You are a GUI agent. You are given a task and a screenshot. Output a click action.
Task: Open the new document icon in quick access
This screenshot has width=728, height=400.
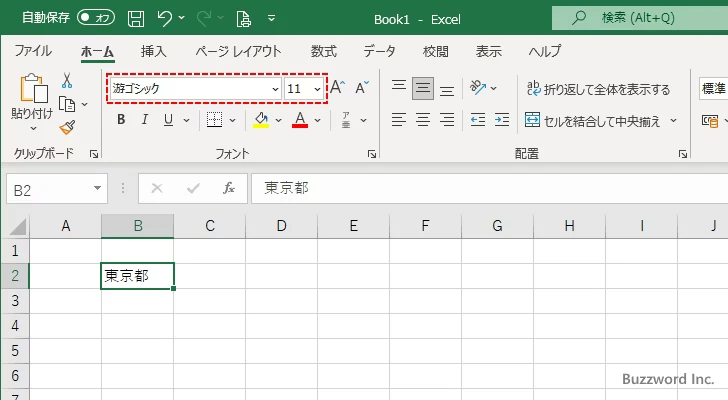(x=243, y=19)
